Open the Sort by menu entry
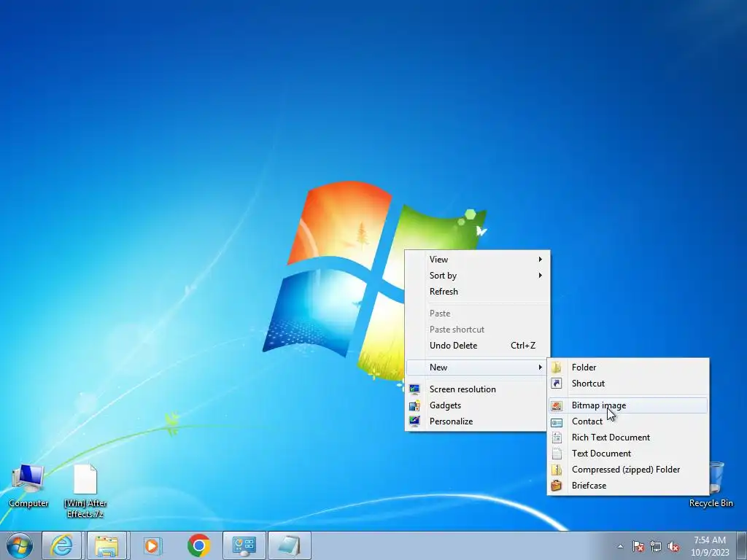This screenshot has height=560, width=747. 477,275
